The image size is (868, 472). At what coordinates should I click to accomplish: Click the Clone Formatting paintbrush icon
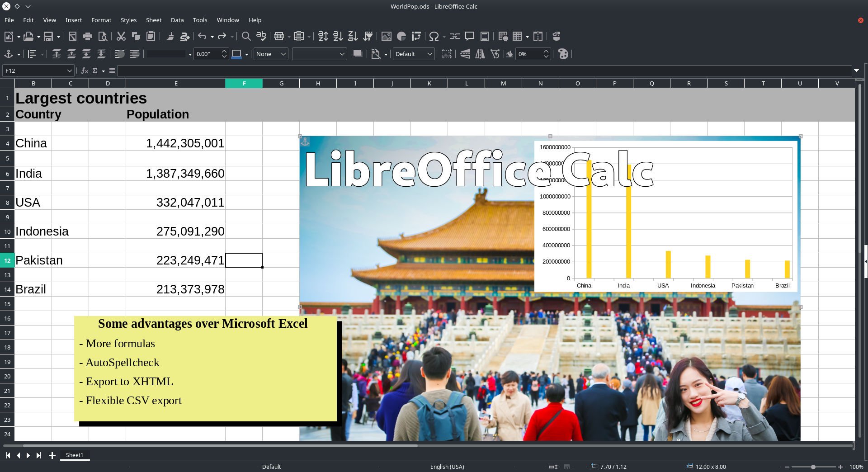[x=170, y=36]
